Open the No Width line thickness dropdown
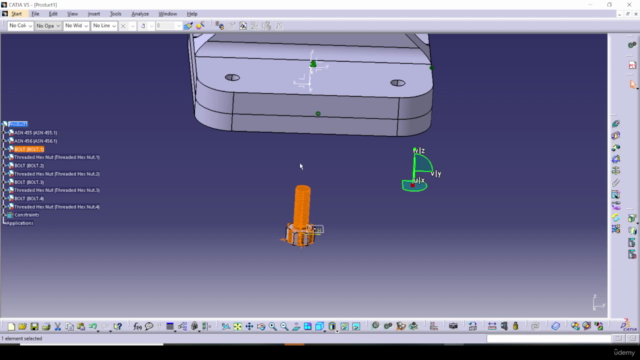The image size is (640, 360). [76, 26]
